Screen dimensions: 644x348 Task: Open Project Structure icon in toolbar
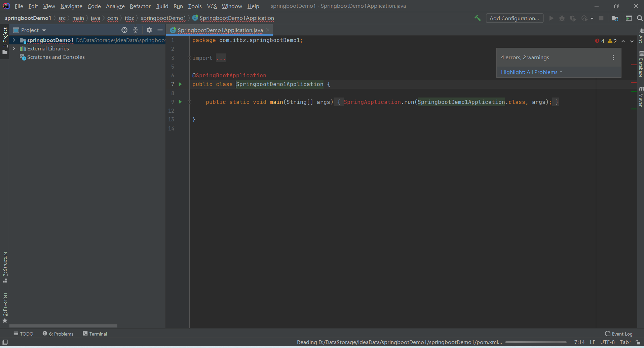pos(615,18)
